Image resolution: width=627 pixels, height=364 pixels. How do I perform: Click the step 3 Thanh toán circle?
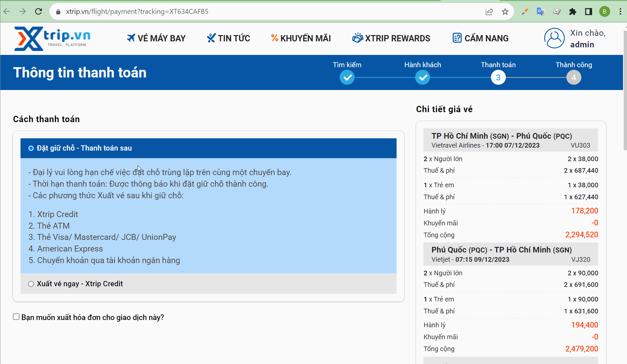(x=498, y=77)
